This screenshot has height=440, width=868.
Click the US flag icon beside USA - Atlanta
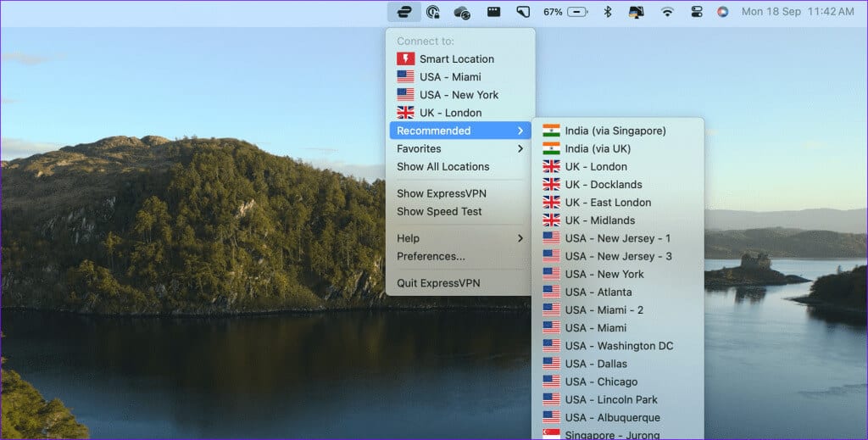pyautogui.click(x=551, y=292)
